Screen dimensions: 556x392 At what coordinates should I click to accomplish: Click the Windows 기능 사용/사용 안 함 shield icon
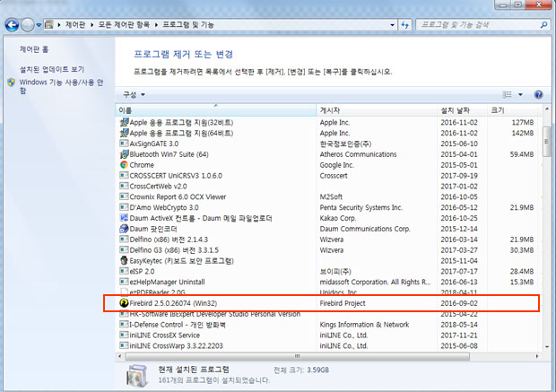click(x=11, y=82)
